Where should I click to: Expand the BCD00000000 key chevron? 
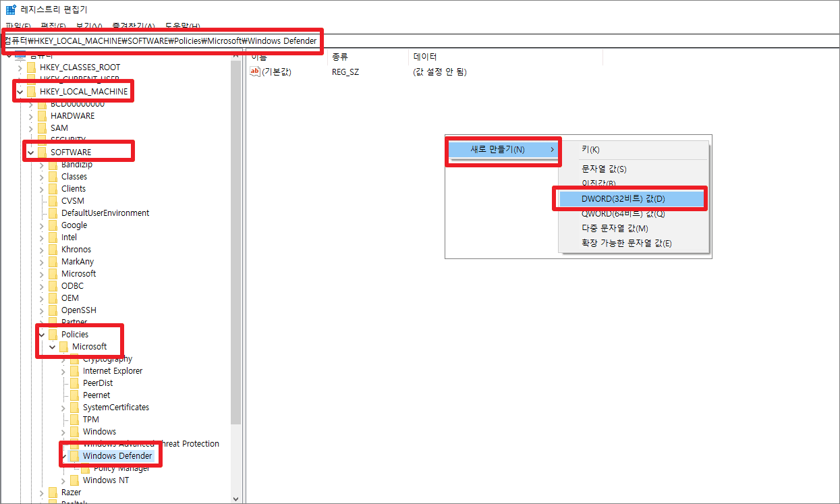coord(30,104)
